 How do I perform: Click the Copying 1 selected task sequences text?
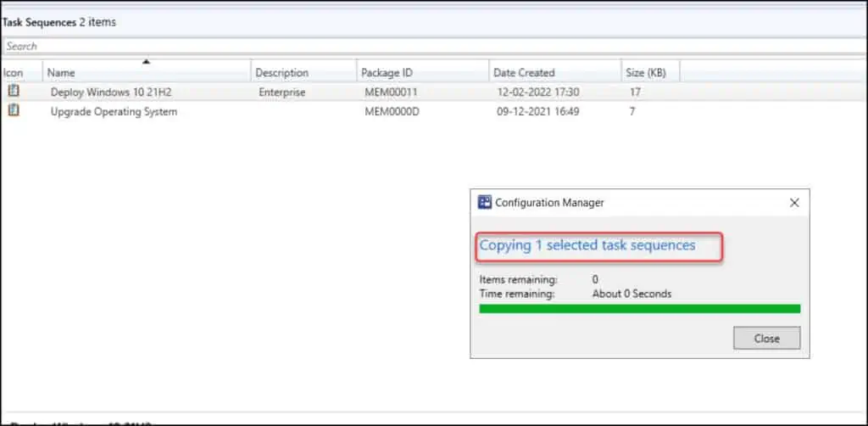tap(587, 245)
